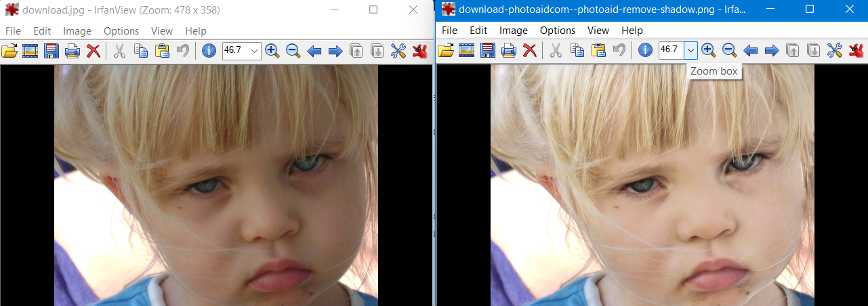Print icon in left download.jpg window
868x306 pixels.
tap(73, 51)
